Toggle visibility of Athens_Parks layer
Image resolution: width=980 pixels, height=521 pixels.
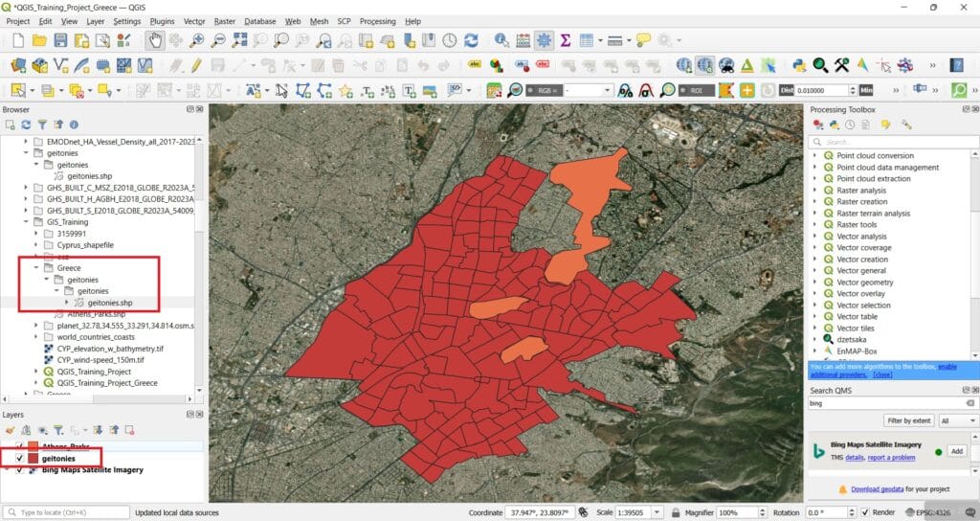pyautogui.click(x=19, y=446)
